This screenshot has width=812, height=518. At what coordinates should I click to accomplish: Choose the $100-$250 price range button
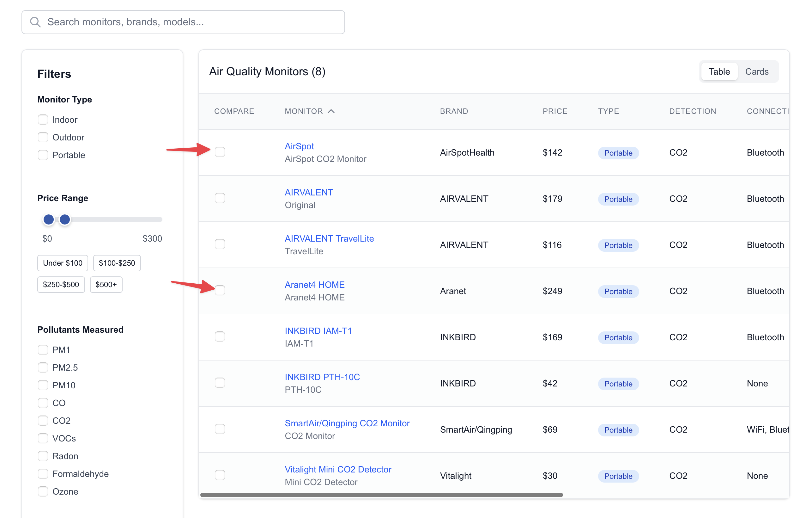click(117, 263)
